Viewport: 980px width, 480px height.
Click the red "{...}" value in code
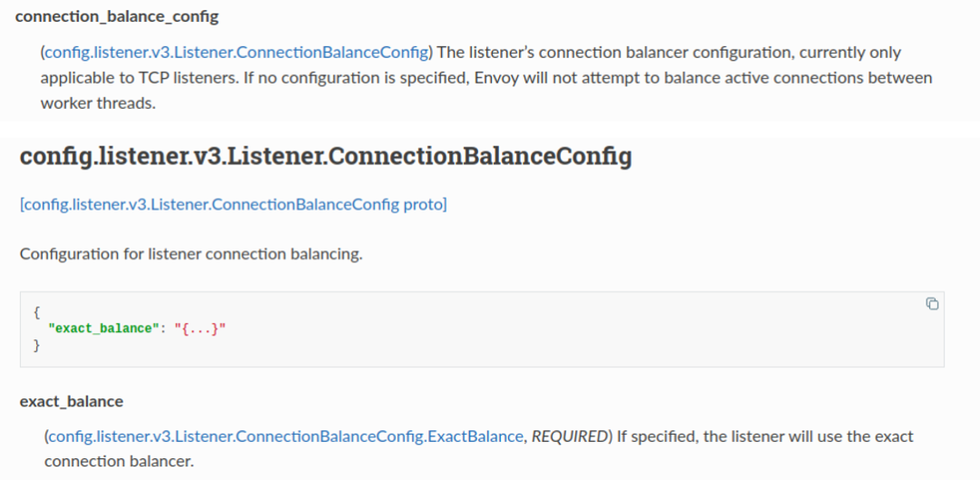coord(199,328)
